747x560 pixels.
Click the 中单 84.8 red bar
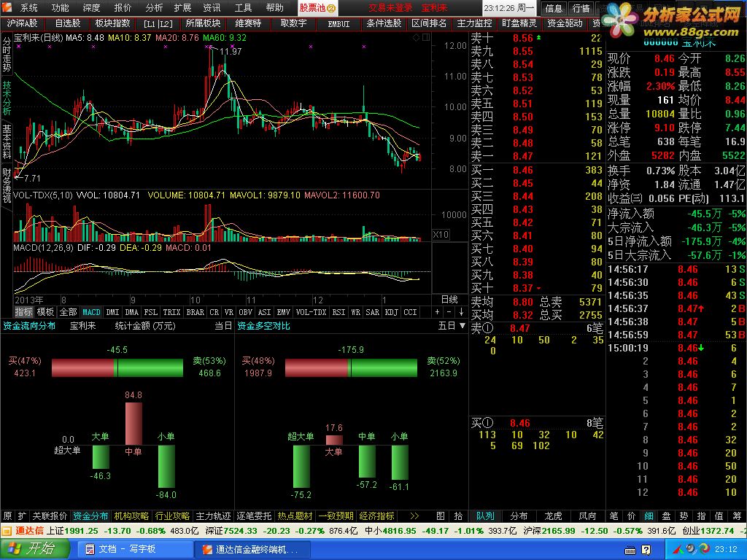(133, 424)
